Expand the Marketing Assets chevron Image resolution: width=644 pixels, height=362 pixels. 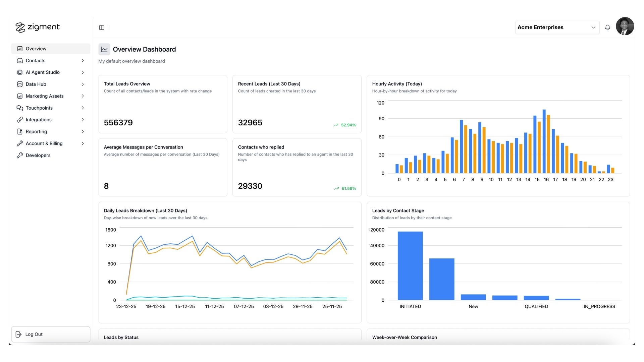pos(83,96)
